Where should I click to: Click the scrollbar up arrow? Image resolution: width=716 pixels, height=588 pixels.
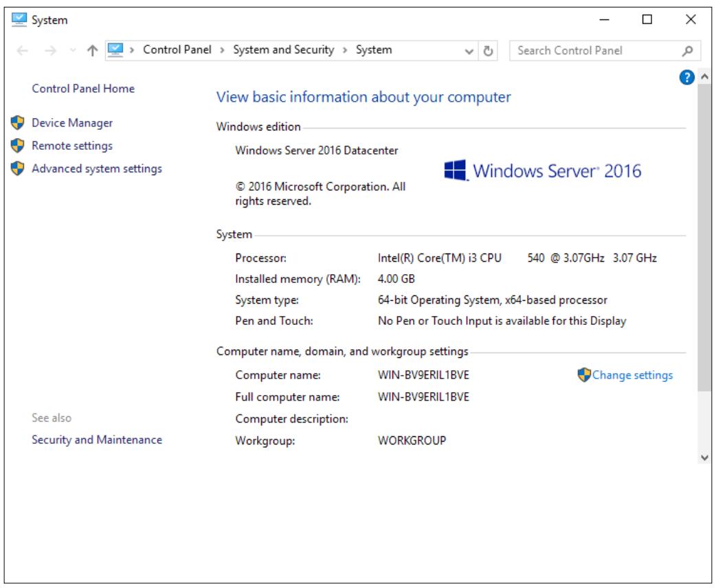[x=704, y=77]
